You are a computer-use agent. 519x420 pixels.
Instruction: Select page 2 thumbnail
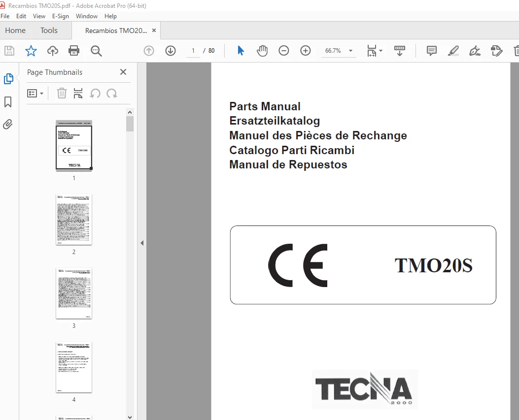[x=74, y=220]
